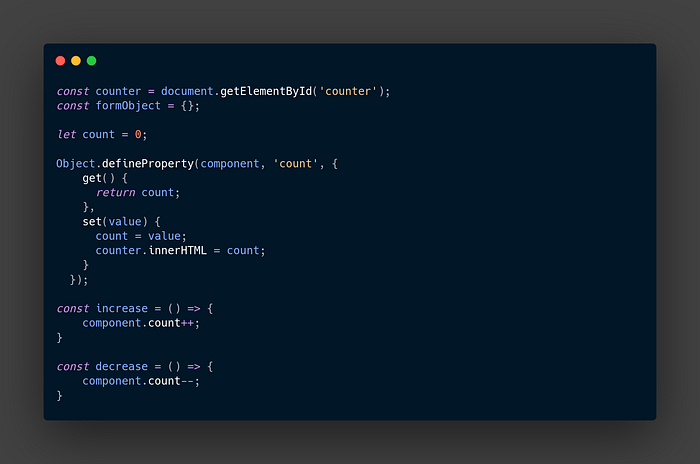The image size is (700, 464).
Task: Click 'innerHTML' property in setter
Action: click(178, 251)
